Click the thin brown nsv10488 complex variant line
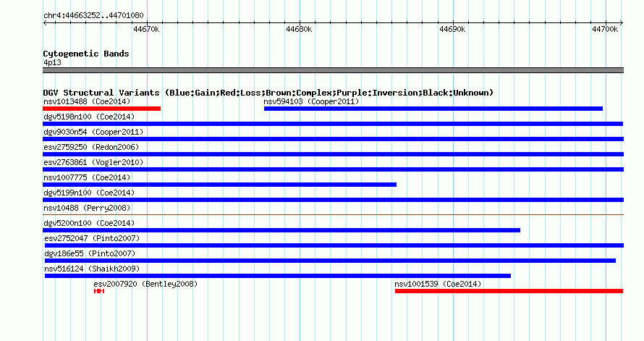Screen dimensions: 644x341 click(333, 214)
